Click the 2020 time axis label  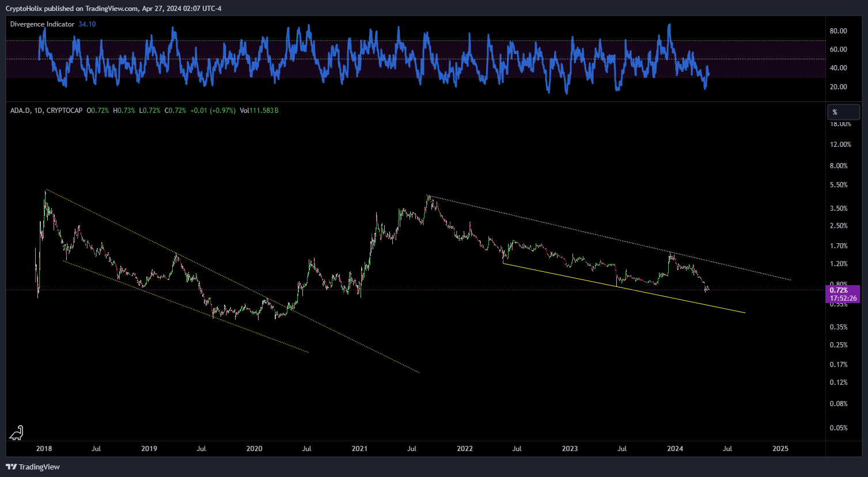[x=254, y=449]
